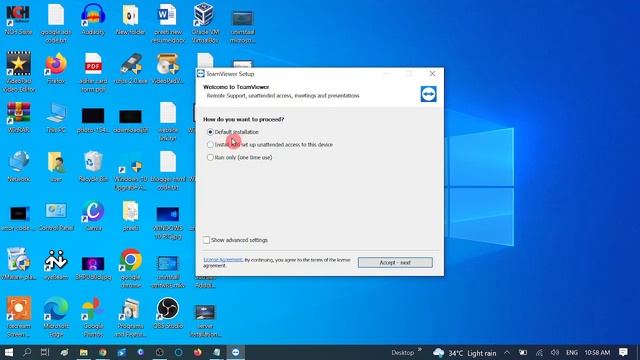Open Audacity desktop shortcut
Viewport: 640px width, 360px height.
click(x=93, y=20)
